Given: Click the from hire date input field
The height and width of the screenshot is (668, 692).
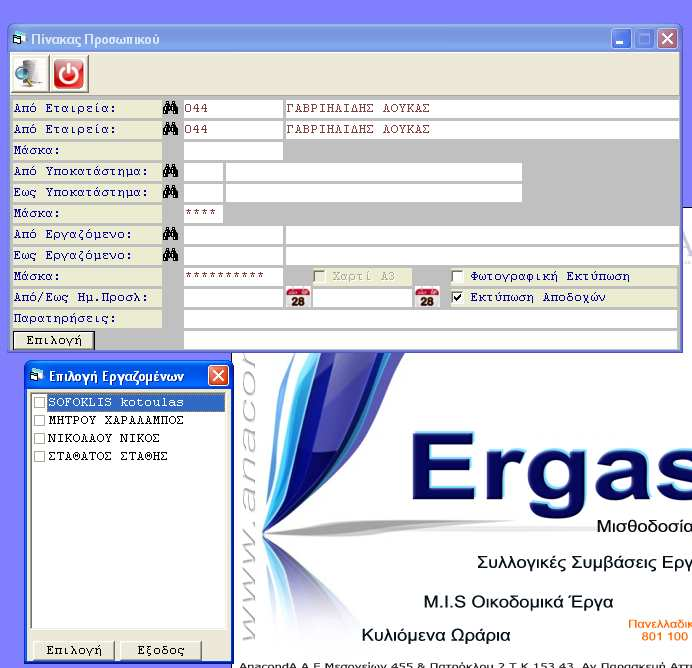Looking at the screenshot, I should (233, 297).
